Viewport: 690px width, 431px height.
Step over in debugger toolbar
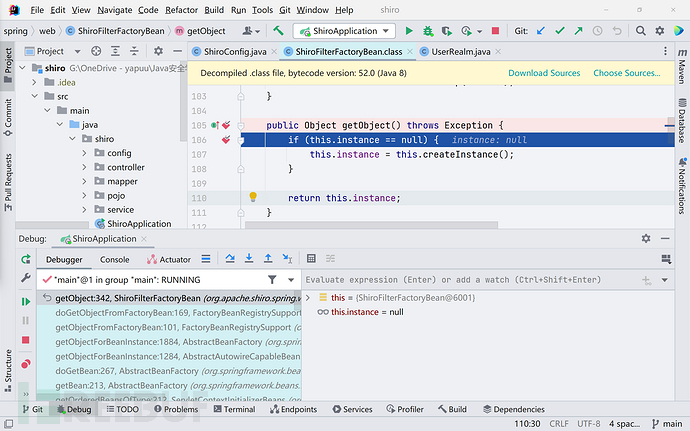click(x=230, y=258)
